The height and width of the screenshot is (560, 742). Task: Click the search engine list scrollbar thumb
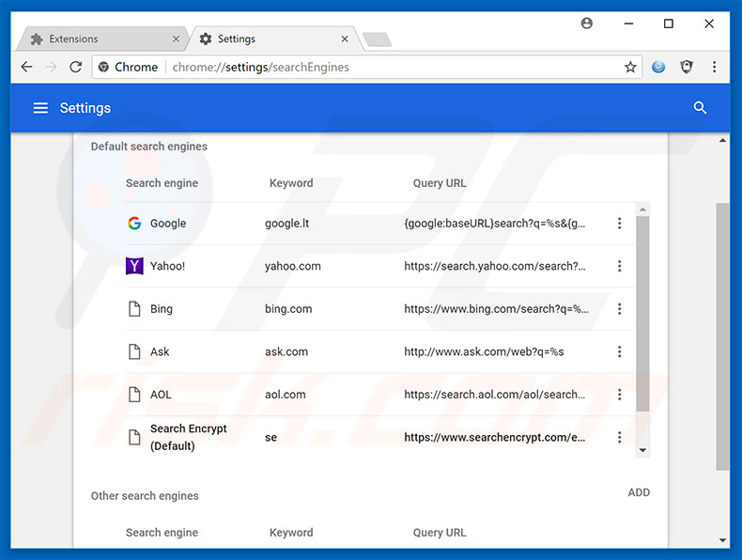point(642,314)
